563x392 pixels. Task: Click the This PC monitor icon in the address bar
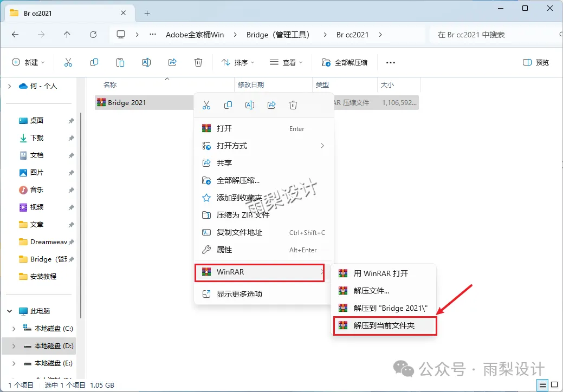click(x=121, y=35)
